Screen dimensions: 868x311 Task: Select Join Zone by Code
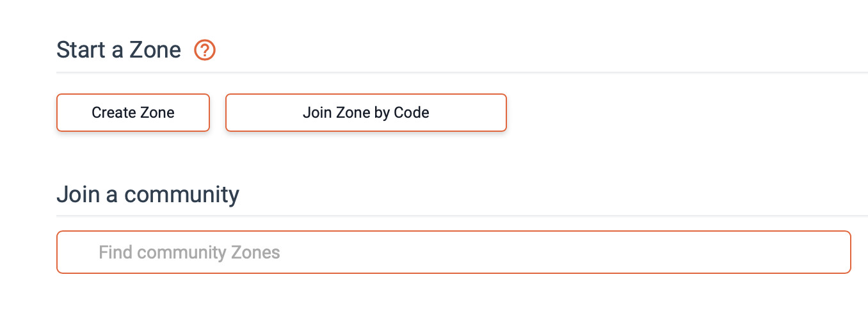pyautogui.click(x=366, y=113)
